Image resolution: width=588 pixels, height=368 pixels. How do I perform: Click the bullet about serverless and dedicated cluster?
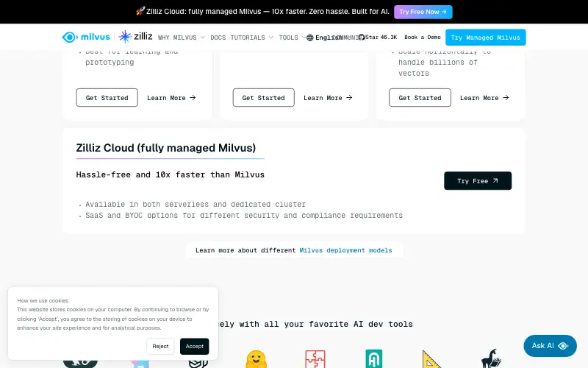click(196, 205)
